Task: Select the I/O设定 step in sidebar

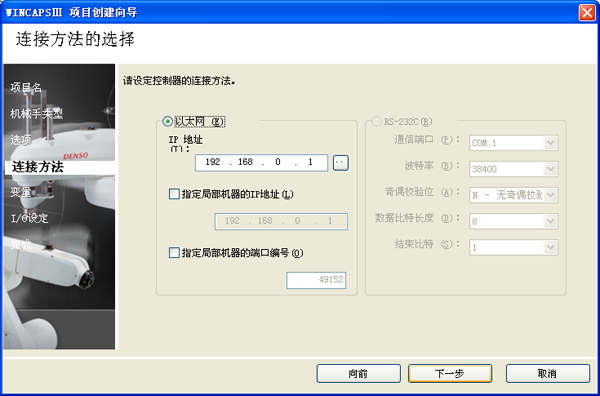Action: 29,218
